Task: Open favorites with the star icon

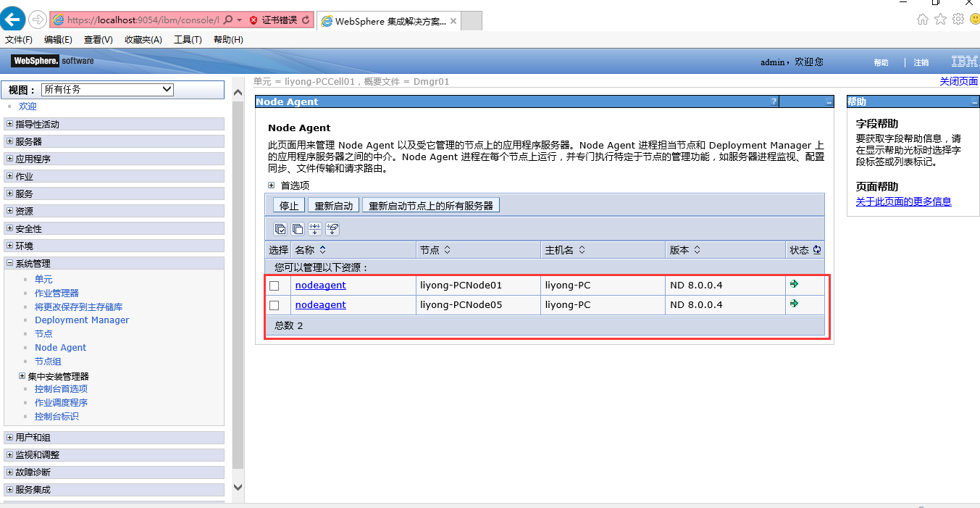Action: (940, 20)
